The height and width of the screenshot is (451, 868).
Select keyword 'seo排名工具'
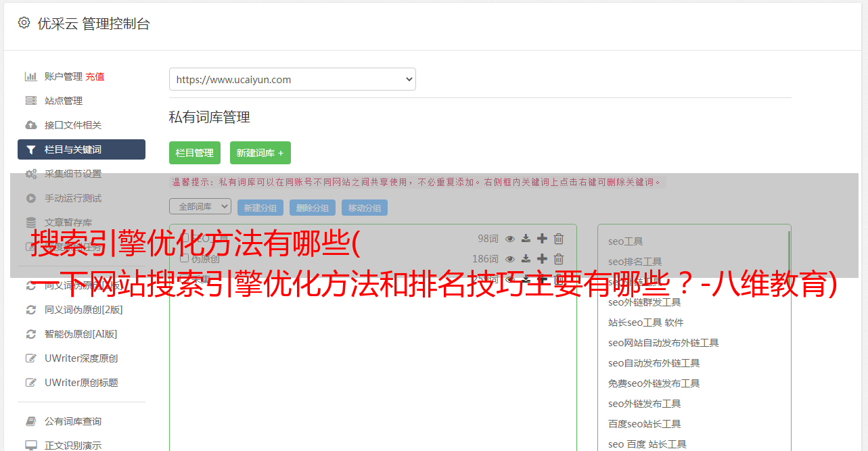tap(635, 262)
